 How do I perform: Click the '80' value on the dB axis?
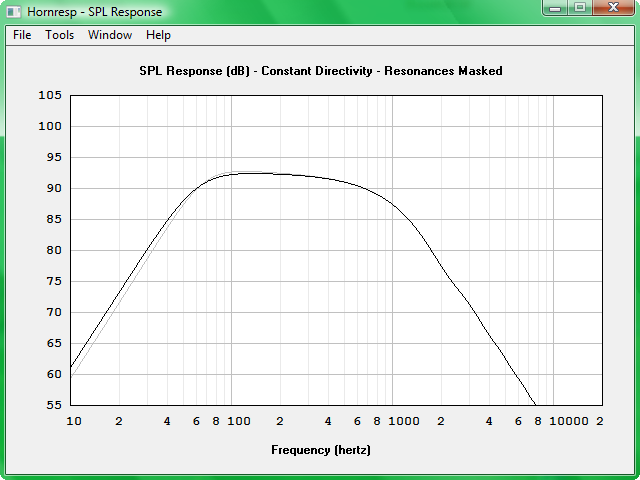[54, 250]
